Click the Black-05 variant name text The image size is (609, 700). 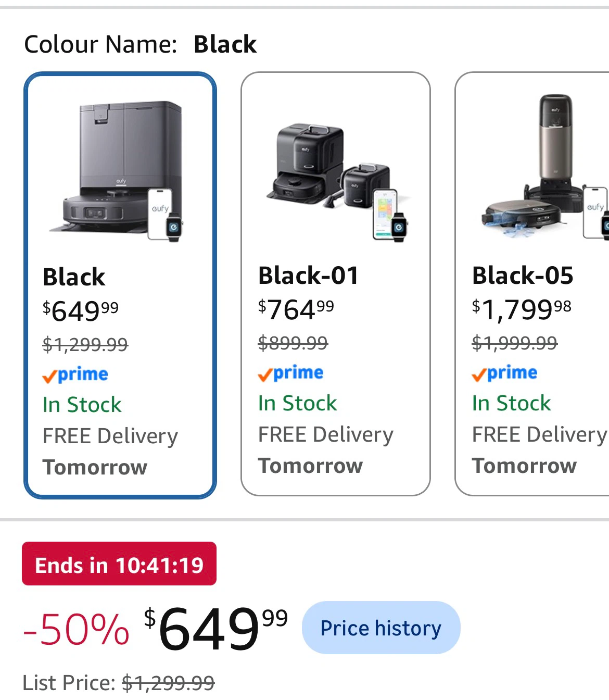click(x=523, y=276)
